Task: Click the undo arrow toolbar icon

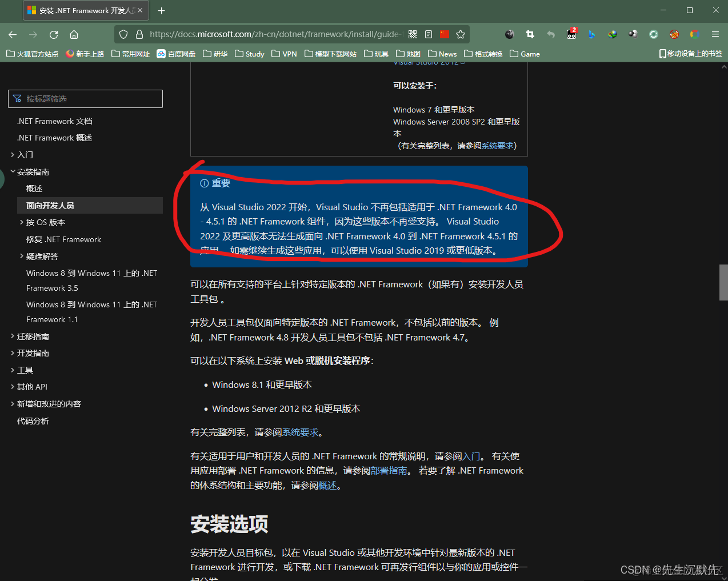Action: pyautogui.click(x=551, y=34)
